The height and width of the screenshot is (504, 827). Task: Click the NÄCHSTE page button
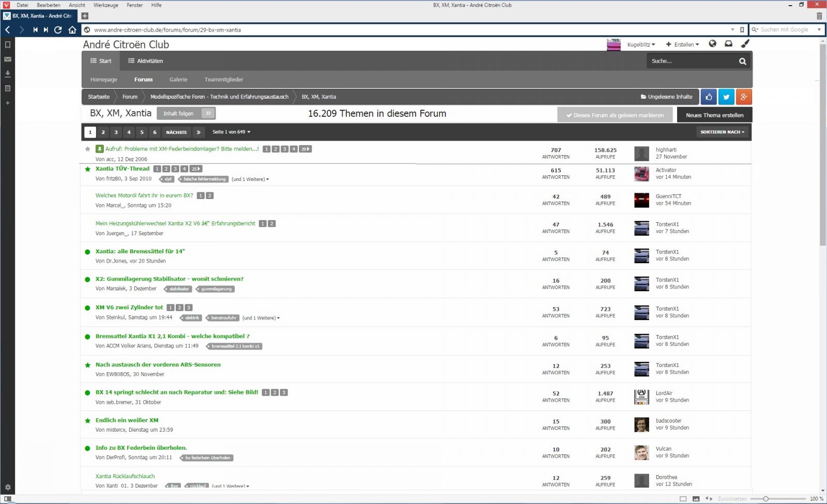(176, 132)
